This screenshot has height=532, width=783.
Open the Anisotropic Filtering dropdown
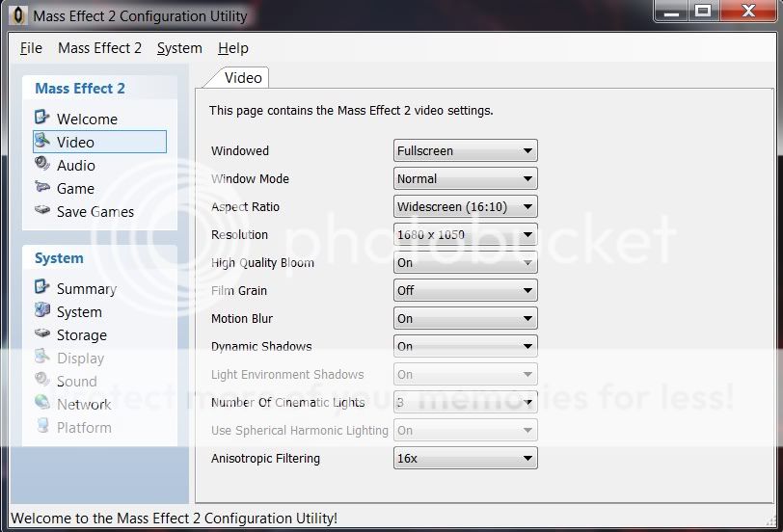pos(466,459)
